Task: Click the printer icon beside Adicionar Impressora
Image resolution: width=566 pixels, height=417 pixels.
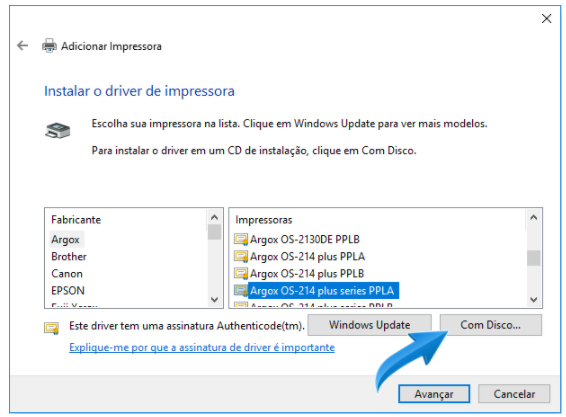Action: click(49, 45)
